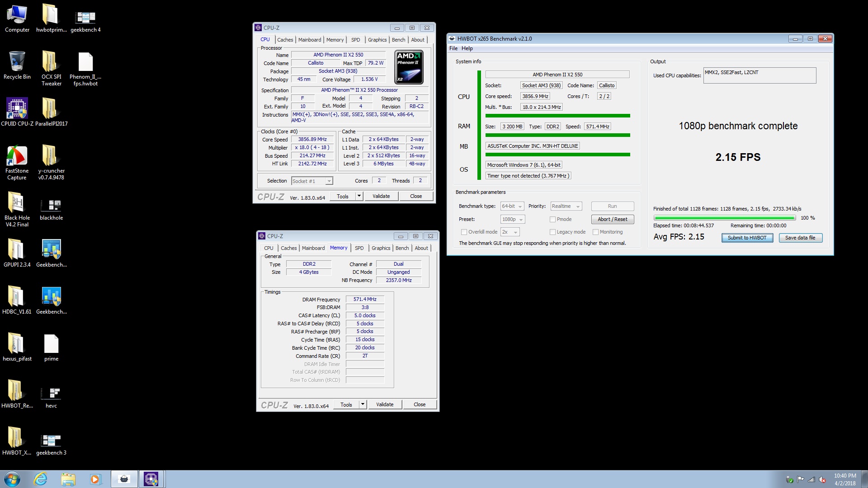Open the HWBOT_X folder at bottom of desktop
The image size is (868, 488).
pos(17,441)
